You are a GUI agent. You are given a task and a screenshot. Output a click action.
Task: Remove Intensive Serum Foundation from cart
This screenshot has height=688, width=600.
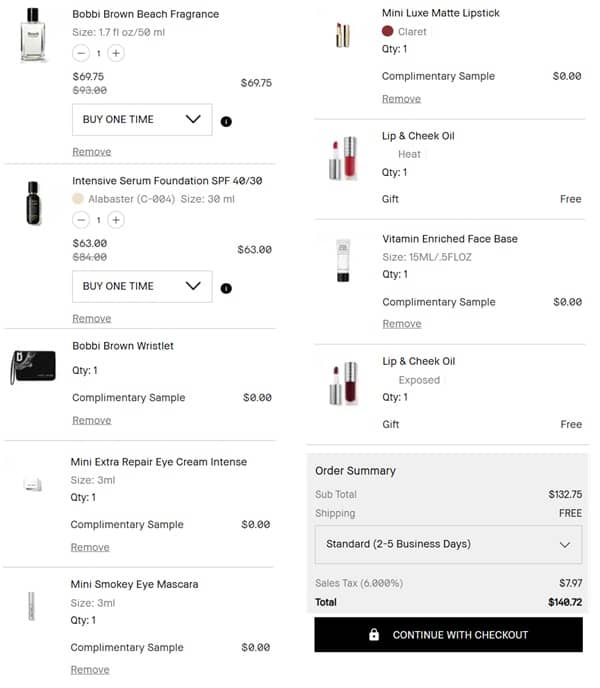(x=92, y=319)
